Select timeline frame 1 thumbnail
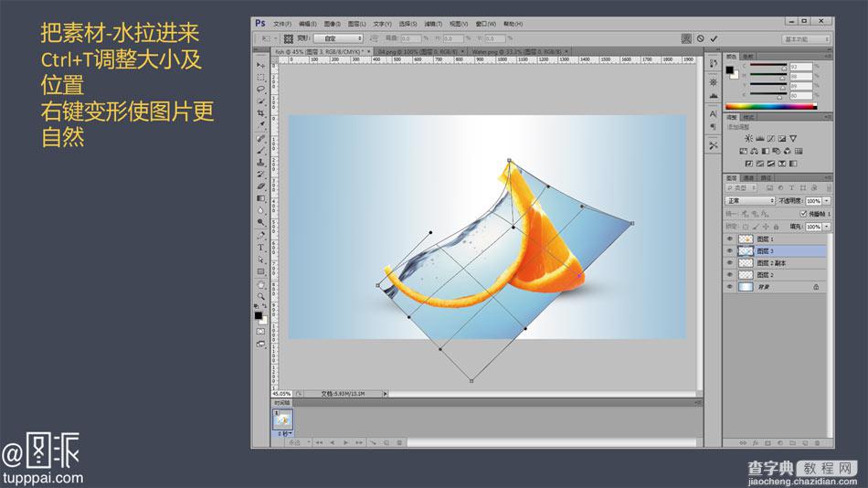The height and width of the screenshot is (488, 868). [x=283, y=419]
